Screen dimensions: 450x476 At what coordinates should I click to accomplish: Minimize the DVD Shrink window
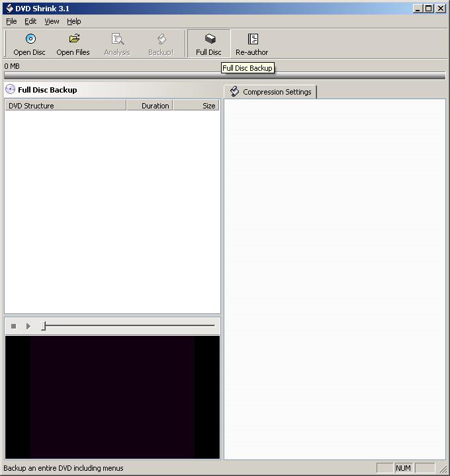pyautogui.click(x=418, y=9)
